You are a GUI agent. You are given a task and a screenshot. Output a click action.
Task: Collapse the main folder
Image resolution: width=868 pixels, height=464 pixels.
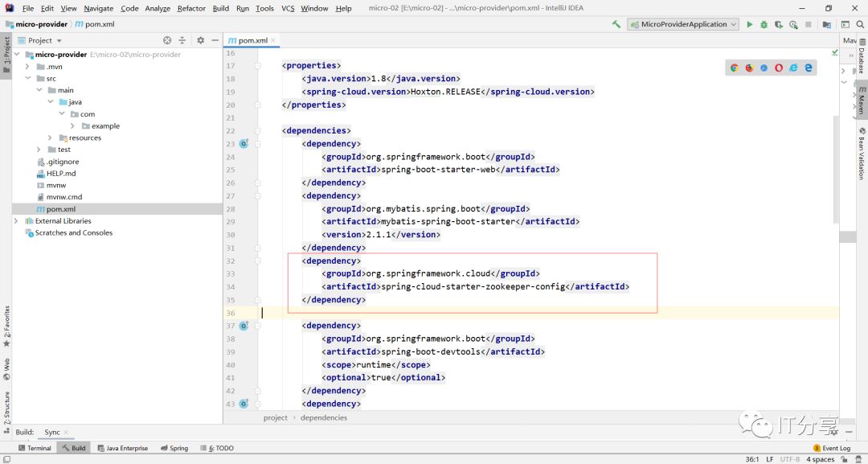point(39,90)
